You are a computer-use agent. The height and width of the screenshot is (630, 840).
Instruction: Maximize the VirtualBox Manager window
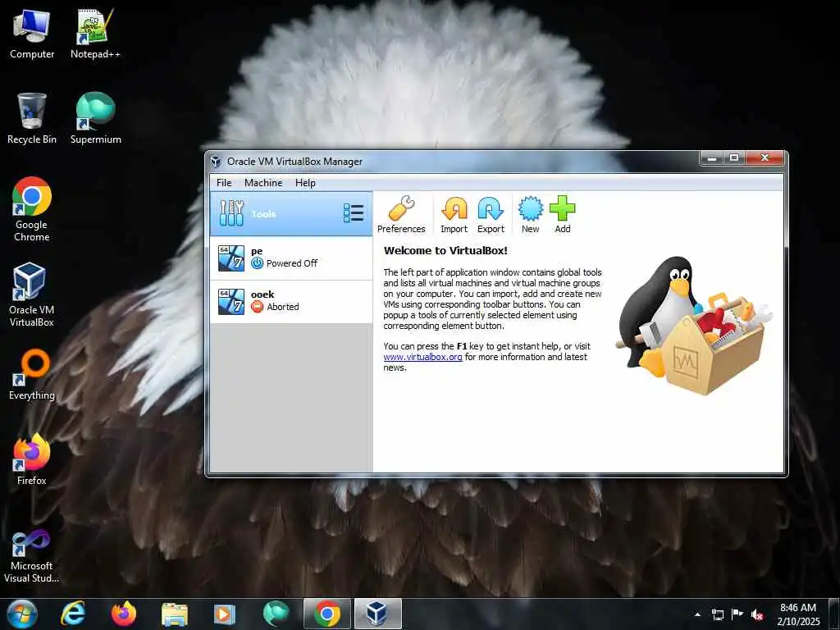coord(734,157)
